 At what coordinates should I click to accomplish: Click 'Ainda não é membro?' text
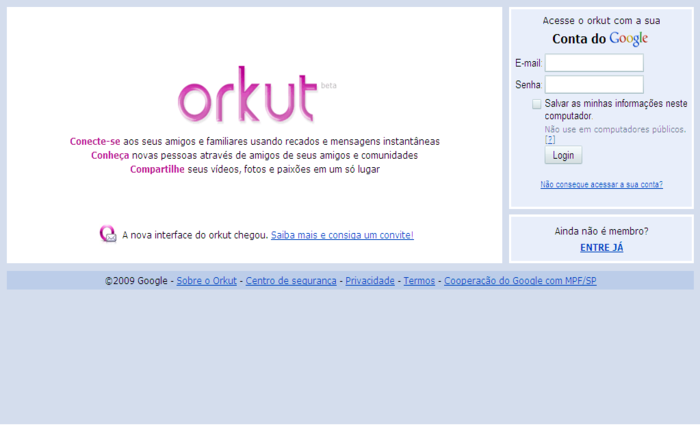601,231
